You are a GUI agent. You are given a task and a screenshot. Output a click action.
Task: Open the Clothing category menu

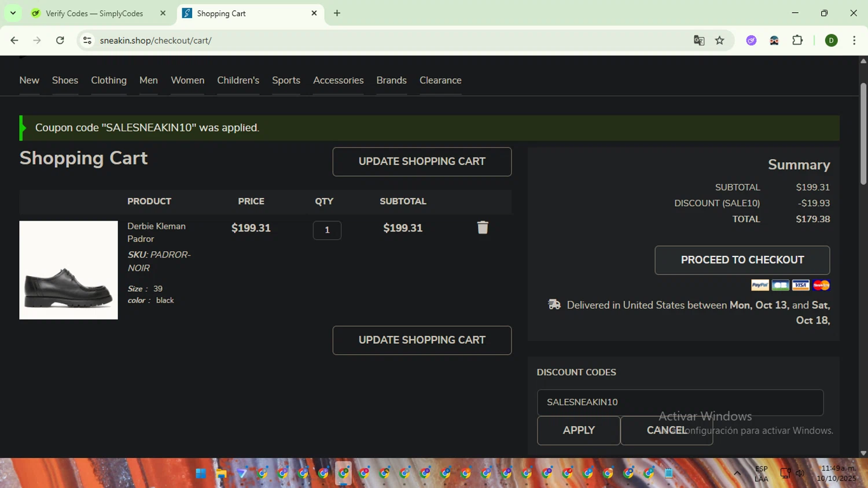pyautogui.click(x=109, y=80)
